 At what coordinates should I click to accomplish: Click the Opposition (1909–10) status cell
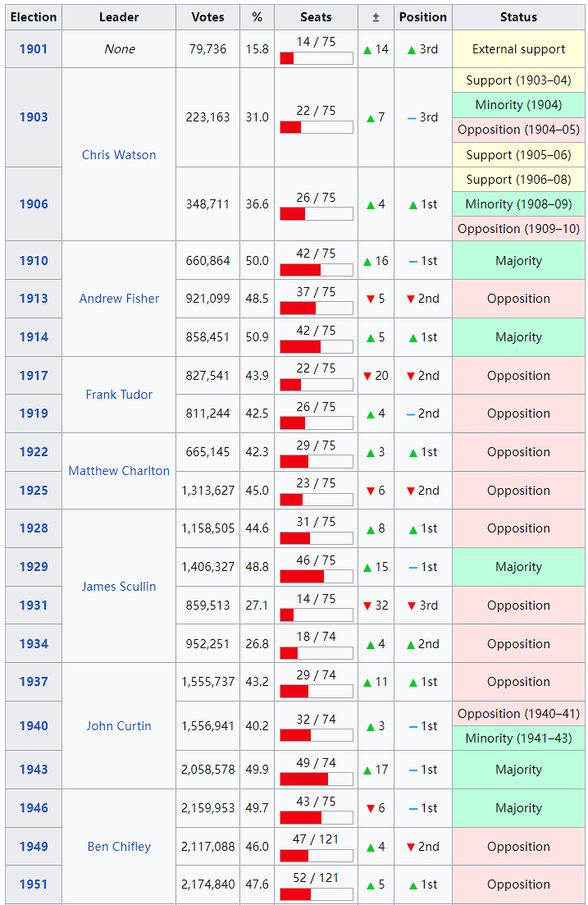518,229
